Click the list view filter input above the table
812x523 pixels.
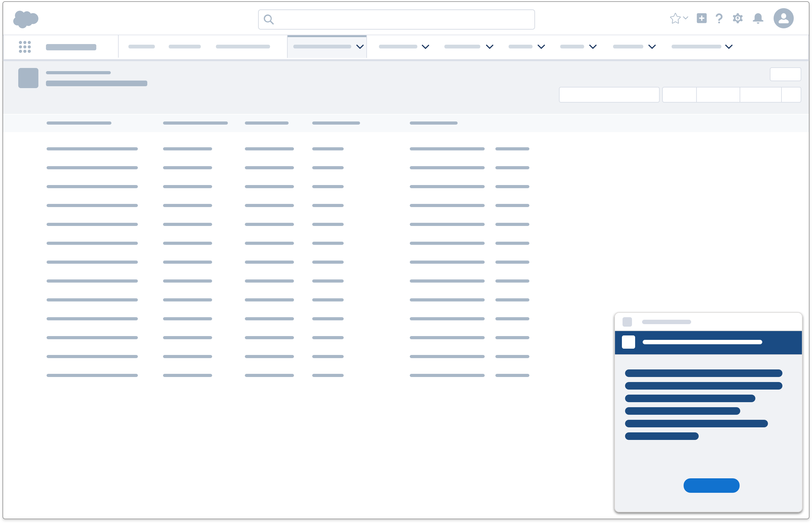point(609,94)
